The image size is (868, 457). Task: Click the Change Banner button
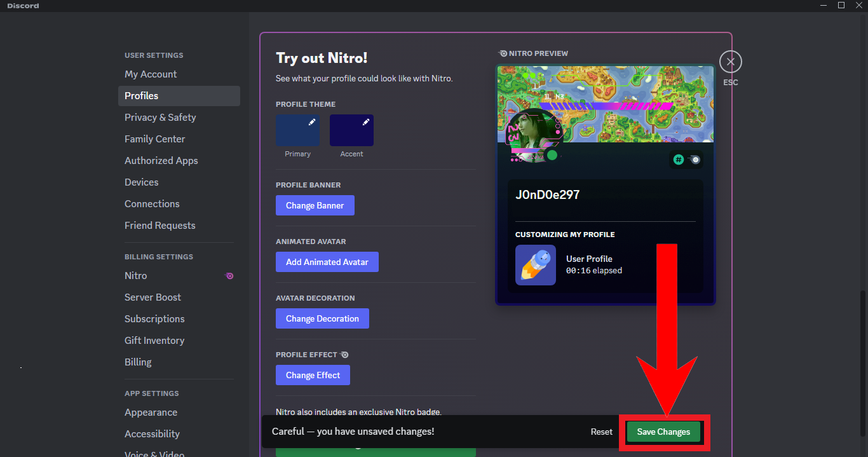[315, 205]
